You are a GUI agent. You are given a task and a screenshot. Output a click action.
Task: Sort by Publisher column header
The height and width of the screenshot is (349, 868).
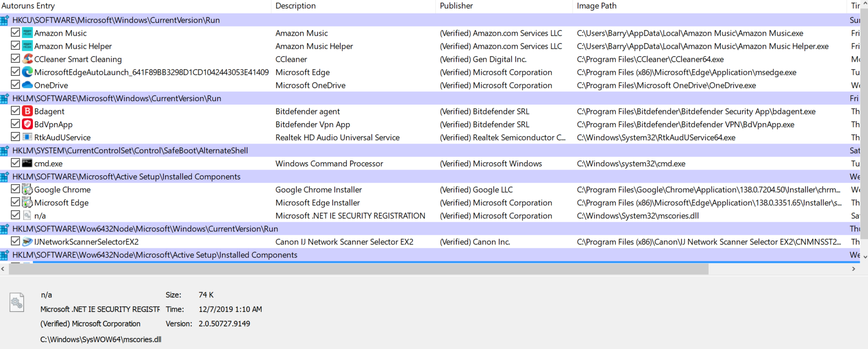pyautogui.click(x=504, y=6)
